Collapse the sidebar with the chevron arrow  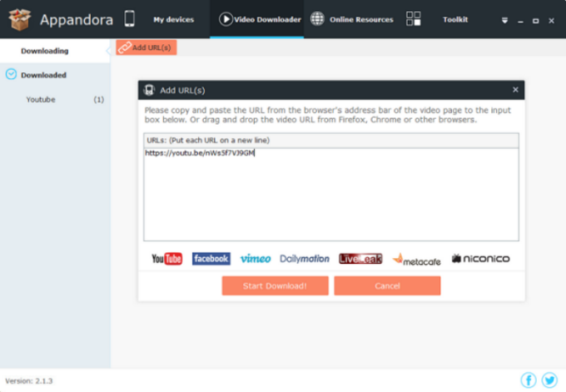(108, 51)
